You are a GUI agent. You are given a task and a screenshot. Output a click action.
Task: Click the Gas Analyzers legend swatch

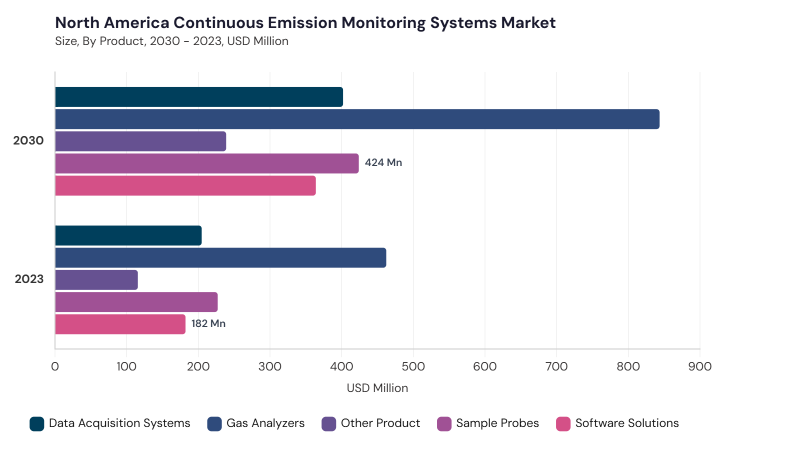coord(214,423)
